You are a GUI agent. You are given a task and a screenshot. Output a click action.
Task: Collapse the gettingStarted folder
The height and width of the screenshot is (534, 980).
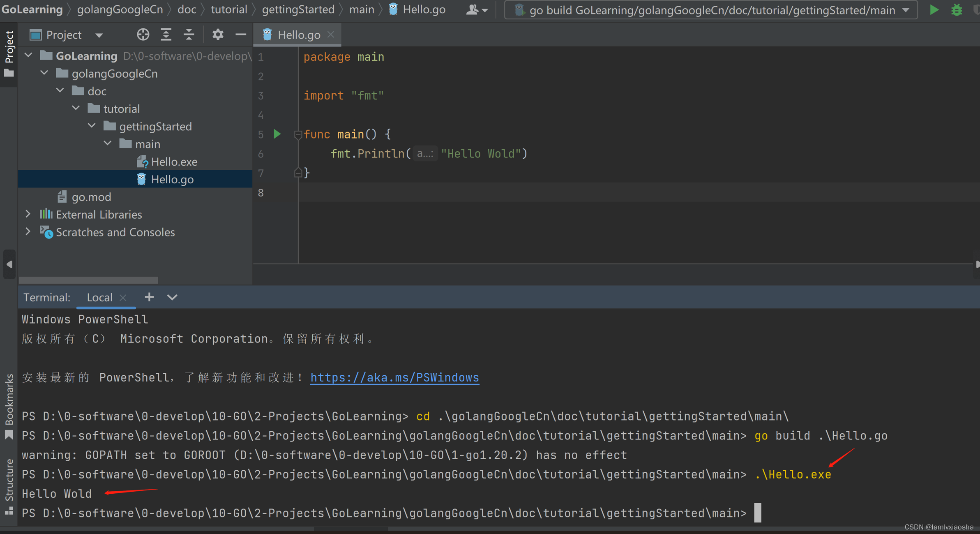[92, 126]
